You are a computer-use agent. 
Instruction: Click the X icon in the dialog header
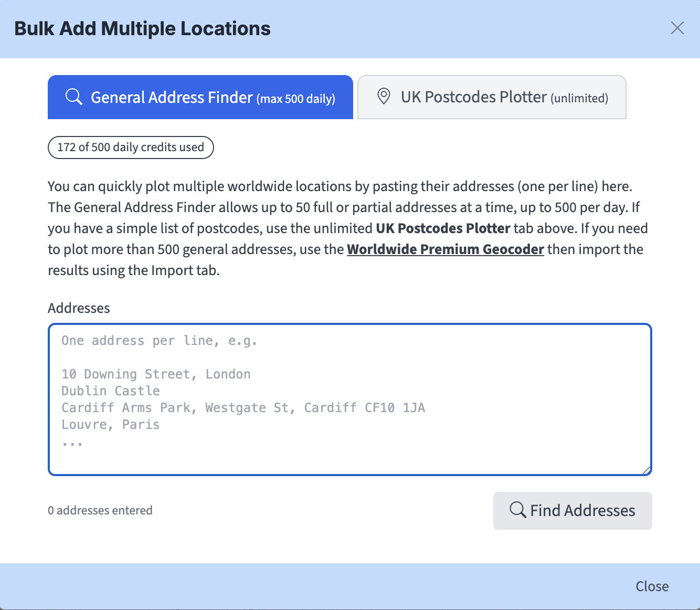pyautogui.click(x=677, y=28)
